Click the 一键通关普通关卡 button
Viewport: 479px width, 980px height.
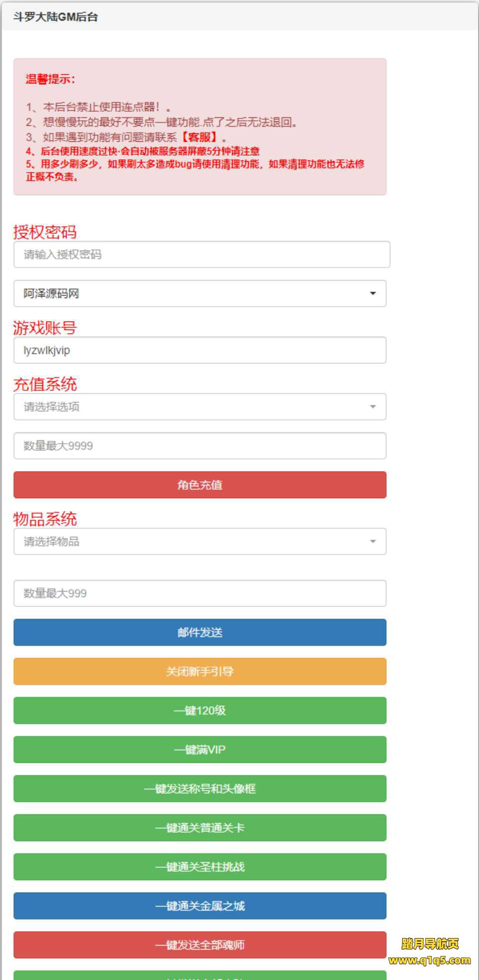pos(200,828)
